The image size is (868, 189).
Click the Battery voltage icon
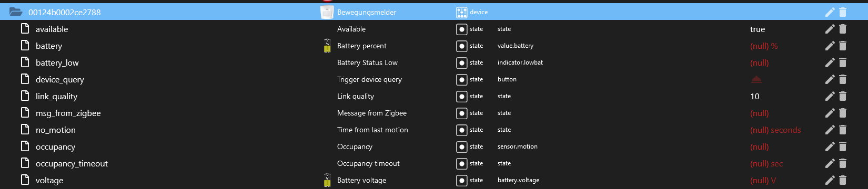[x=327, y=180]
